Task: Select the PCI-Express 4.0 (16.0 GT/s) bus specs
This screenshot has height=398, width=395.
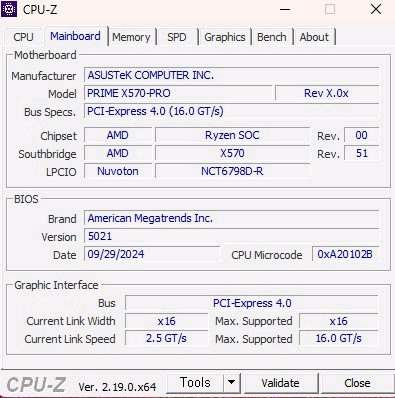Action: (231, 111)
